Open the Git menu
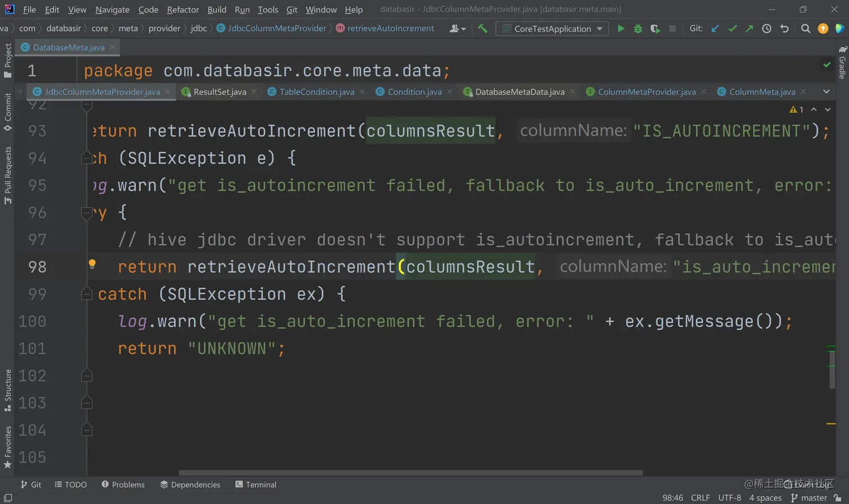This screenshot has height=504, width=849. tap(292, 10)
